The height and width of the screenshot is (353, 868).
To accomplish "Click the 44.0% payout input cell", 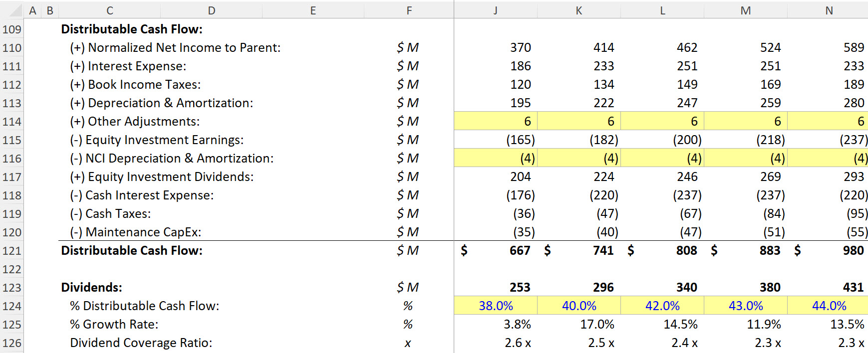I will click(x=828, y=306).
